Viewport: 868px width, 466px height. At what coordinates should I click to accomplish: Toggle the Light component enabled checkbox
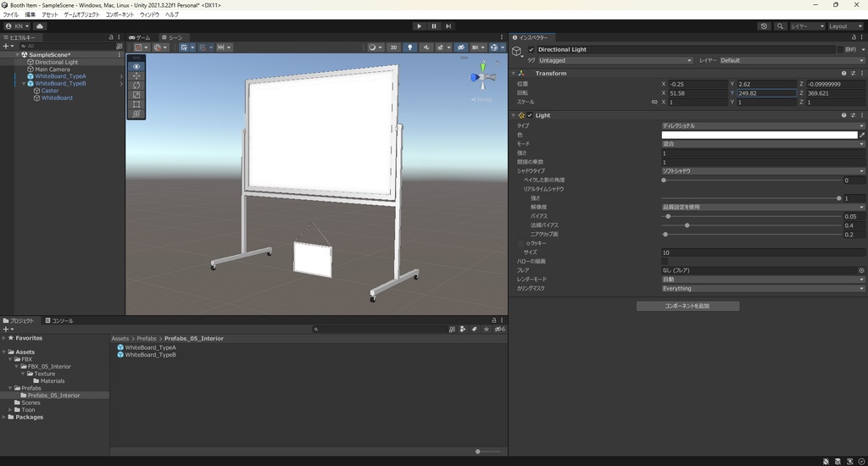coord(530,115)
